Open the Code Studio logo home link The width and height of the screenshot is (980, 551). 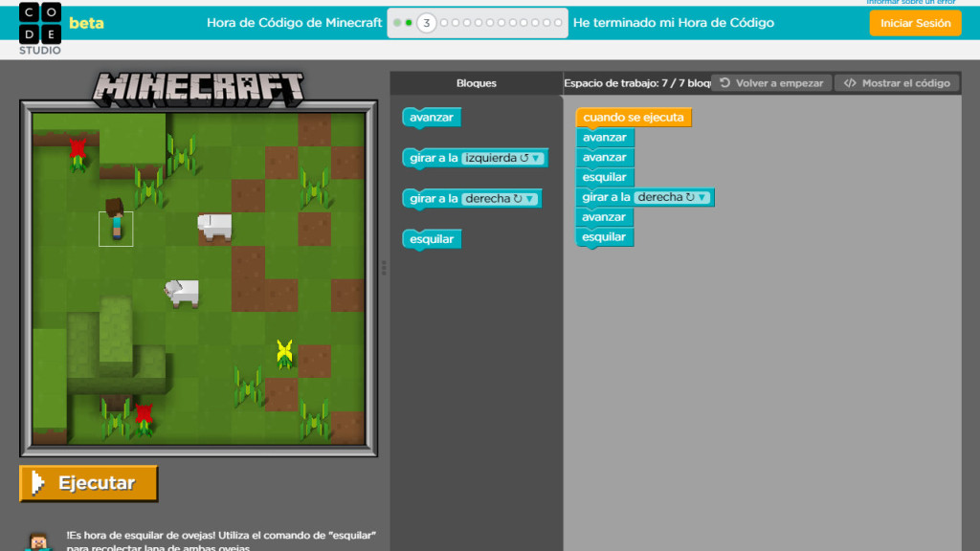tap(40, 28)
